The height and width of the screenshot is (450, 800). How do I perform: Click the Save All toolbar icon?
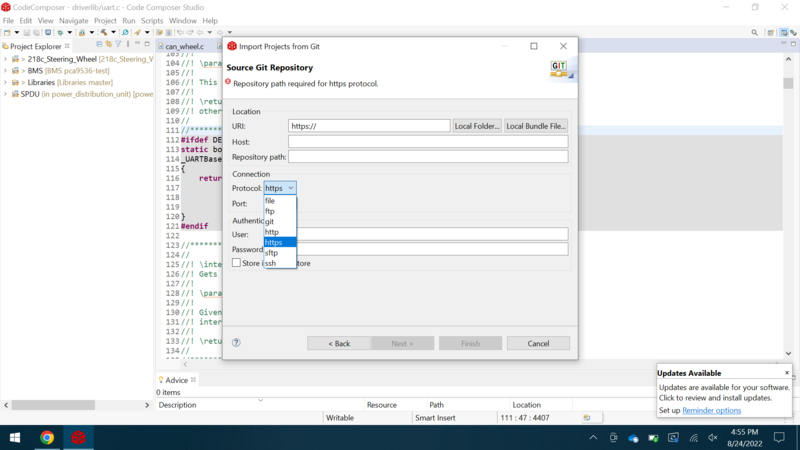(x=36, y=32)
